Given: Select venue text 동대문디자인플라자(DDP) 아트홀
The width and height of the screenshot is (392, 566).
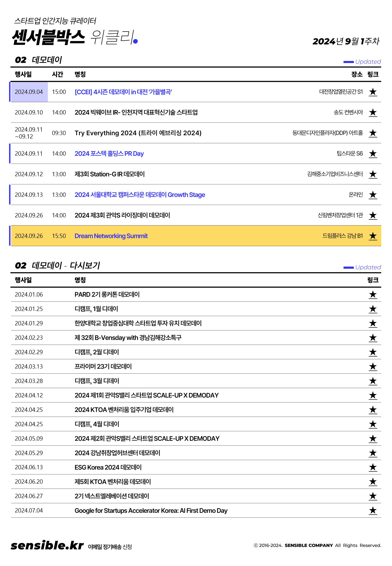Looking at the screenshot, I should (327, 133).
